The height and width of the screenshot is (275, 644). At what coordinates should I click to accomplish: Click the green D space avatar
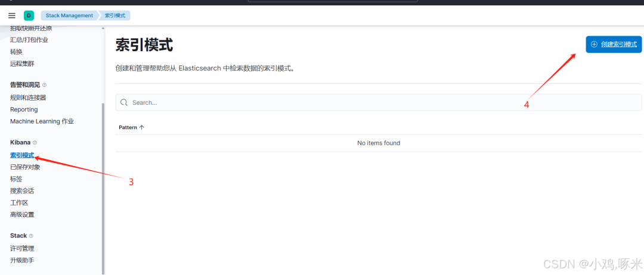[29, 15]
